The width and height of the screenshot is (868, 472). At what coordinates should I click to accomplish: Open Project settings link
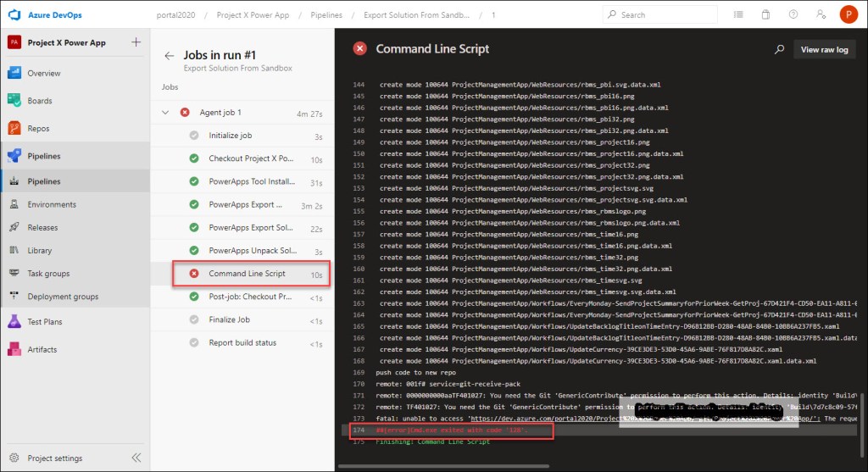pyautogui.click(x=54, y=458)
